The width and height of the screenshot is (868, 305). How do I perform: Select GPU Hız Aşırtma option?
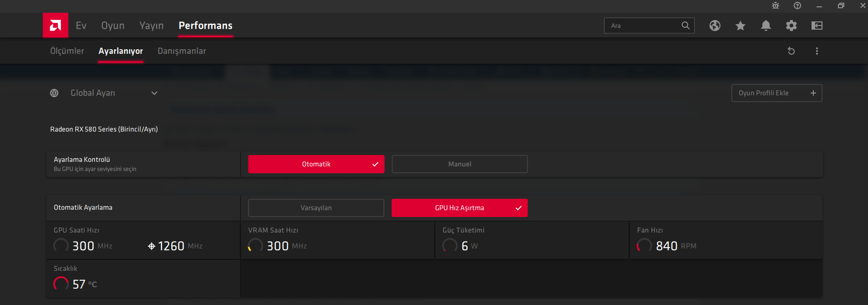[460, 208]
